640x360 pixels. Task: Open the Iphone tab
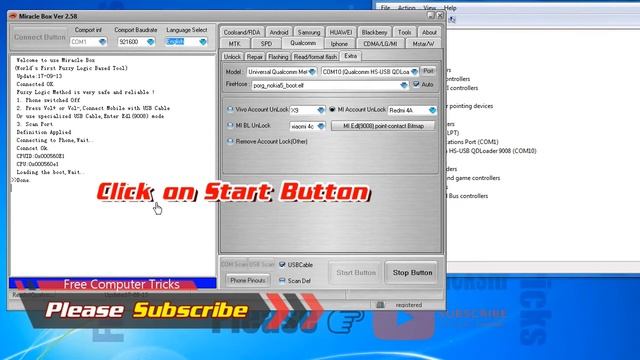[x=339, y=44]
